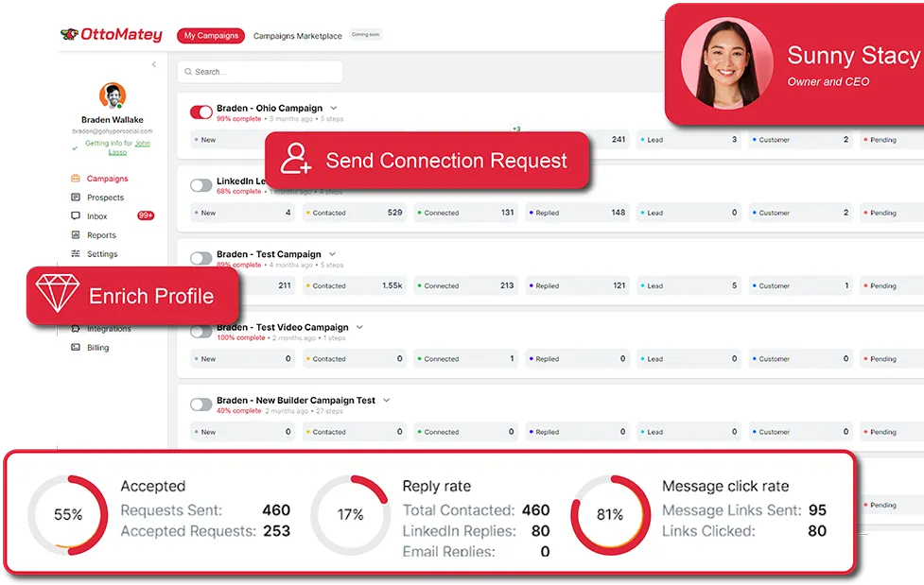Click 'Accepted Requests: 253' value
The height and width of the screenshot is (585, 924).
click(276, 531)
